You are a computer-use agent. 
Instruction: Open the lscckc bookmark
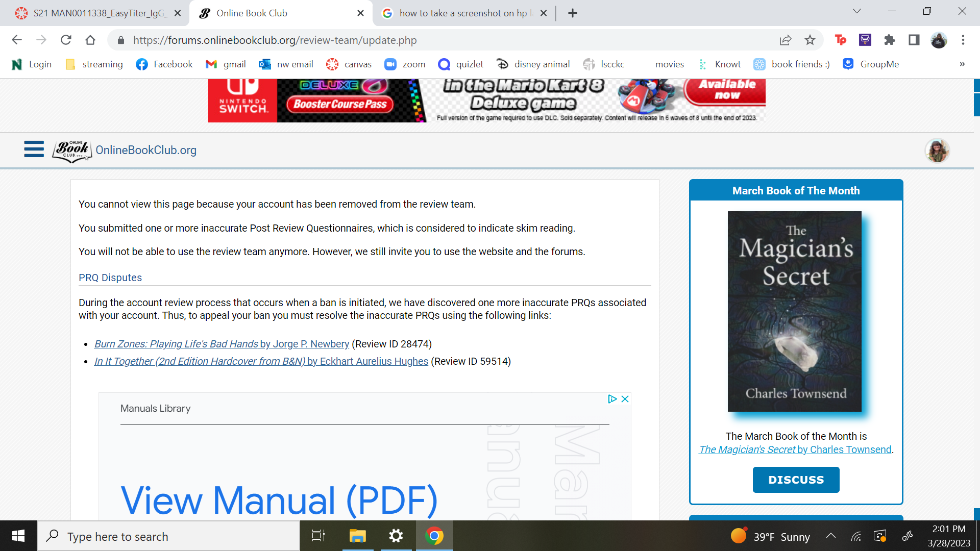[604, 64]
